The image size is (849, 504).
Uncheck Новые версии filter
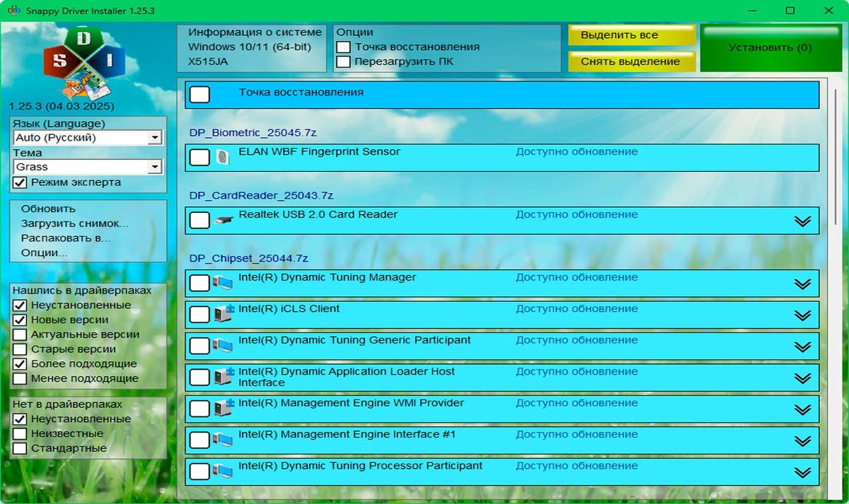20,320
